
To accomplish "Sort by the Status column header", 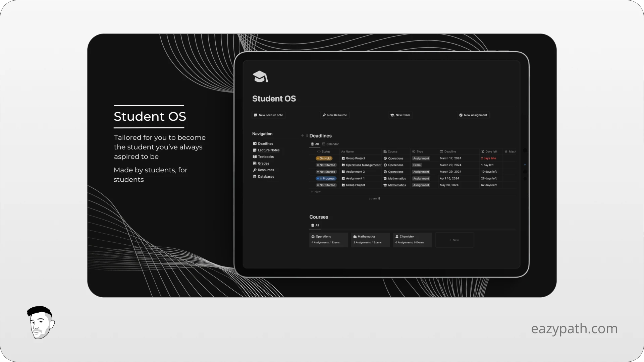I will pyautogui.click(x=324, y=152).
